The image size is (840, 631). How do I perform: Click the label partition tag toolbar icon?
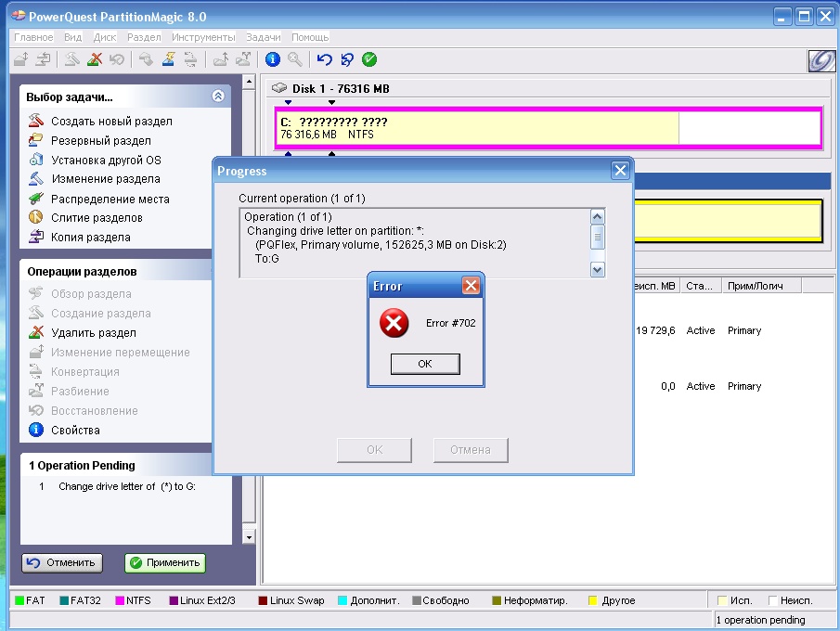coord(146,58)
